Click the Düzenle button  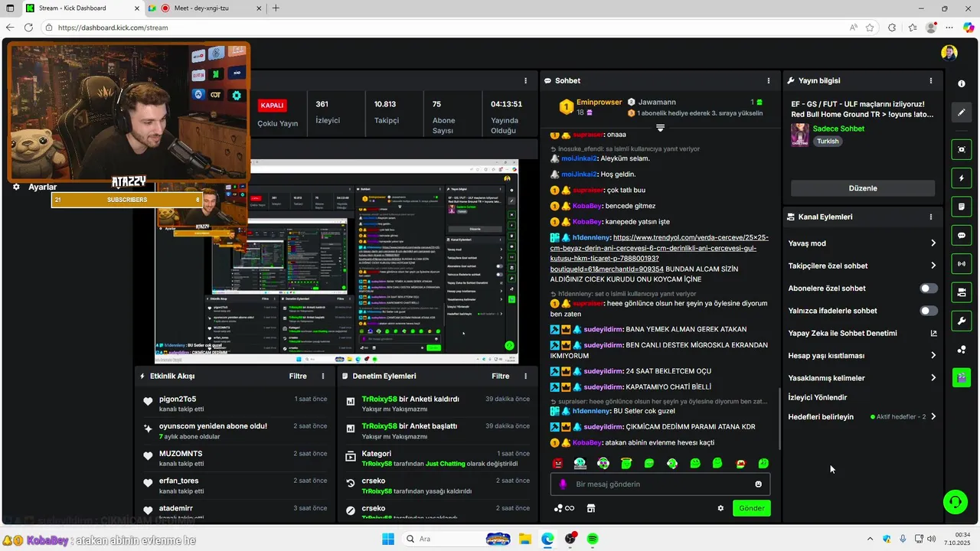point(863,188)
